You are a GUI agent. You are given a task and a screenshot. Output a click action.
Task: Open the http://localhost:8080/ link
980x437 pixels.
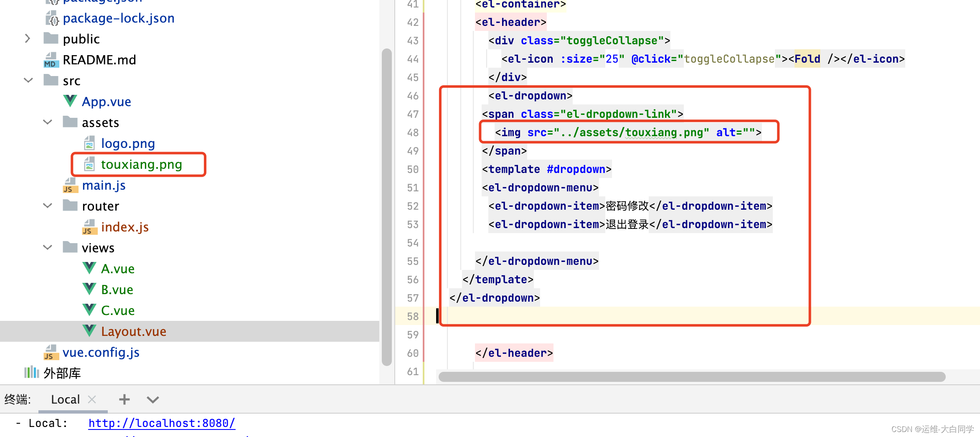[162, 423]
